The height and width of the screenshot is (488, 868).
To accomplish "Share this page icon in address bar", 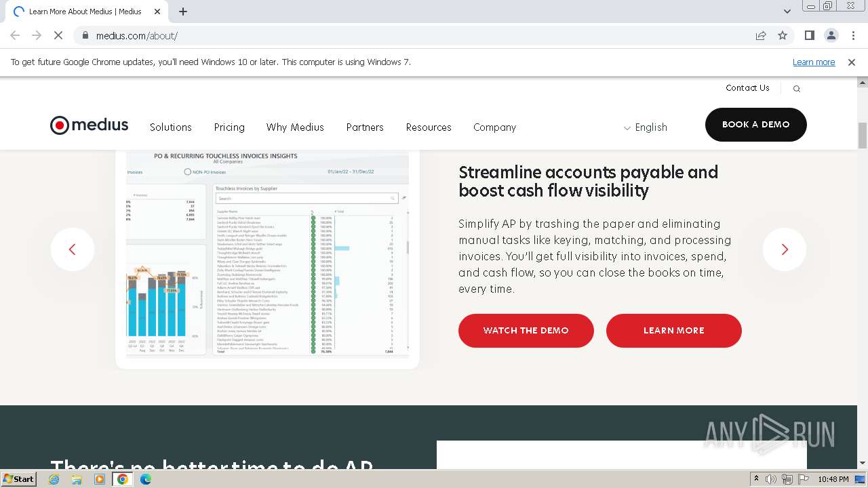I will 761,35.
